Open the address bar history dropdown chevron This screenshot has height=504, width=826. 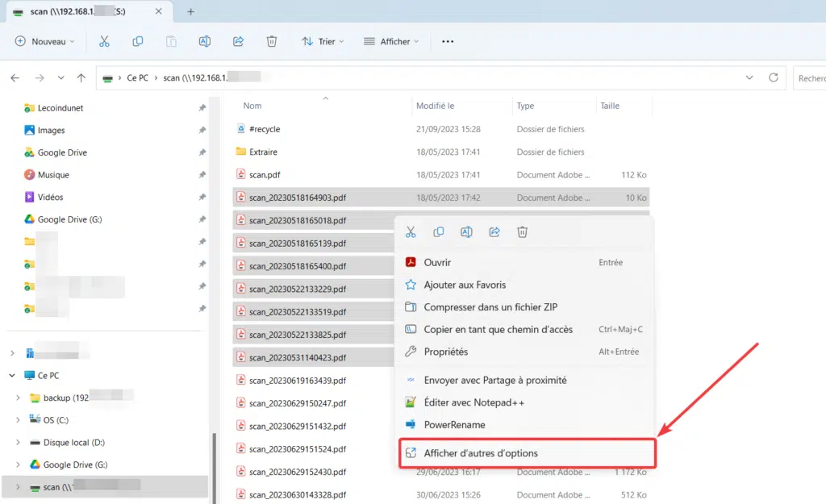click(749, 78)
